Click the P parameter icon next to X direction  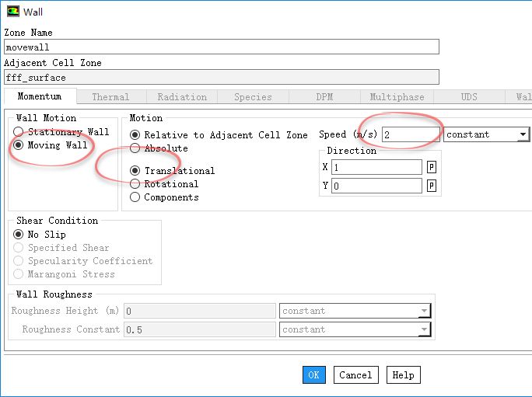[431, 167]
